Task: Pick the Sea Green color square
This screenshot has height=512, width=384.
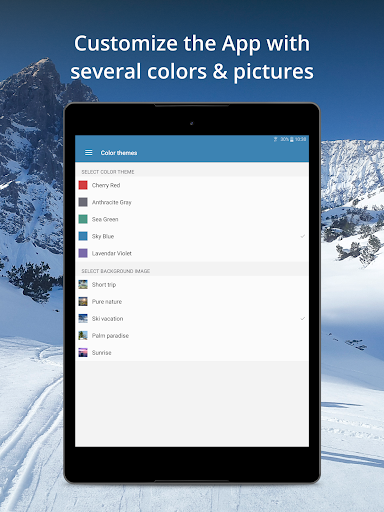Action: [x=83, y=219]
